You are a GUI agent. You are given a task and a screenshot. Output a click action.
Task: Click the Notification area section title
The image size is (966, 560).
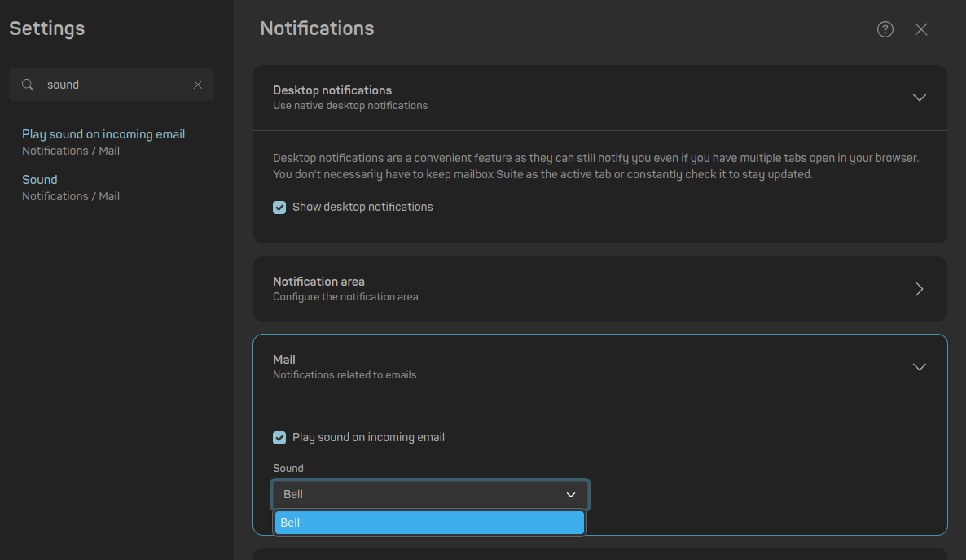coord(318,282)
